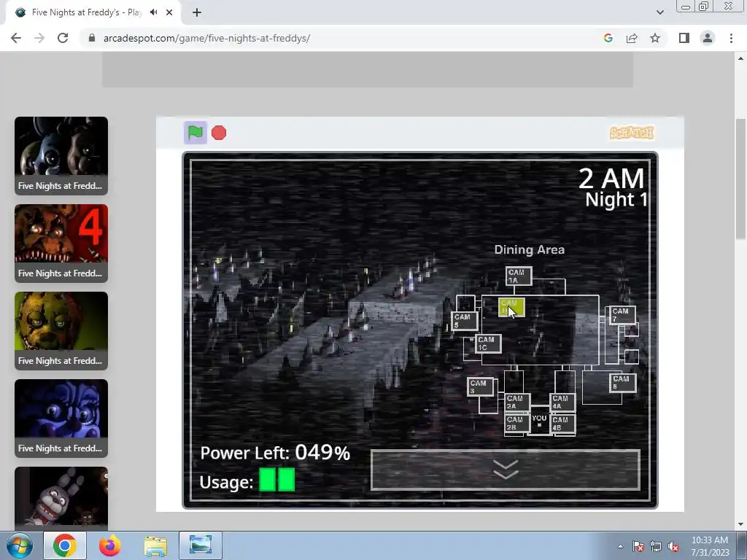Open Five Nights at Freddy's 4 thumbnail
Screen dimensions: 747x560
61,244
